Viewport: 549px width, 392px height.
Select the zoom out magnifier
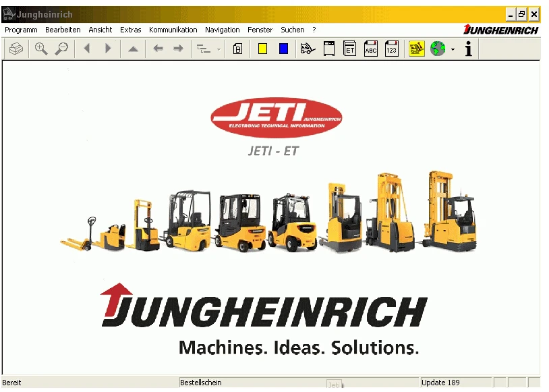coord(61,49)
